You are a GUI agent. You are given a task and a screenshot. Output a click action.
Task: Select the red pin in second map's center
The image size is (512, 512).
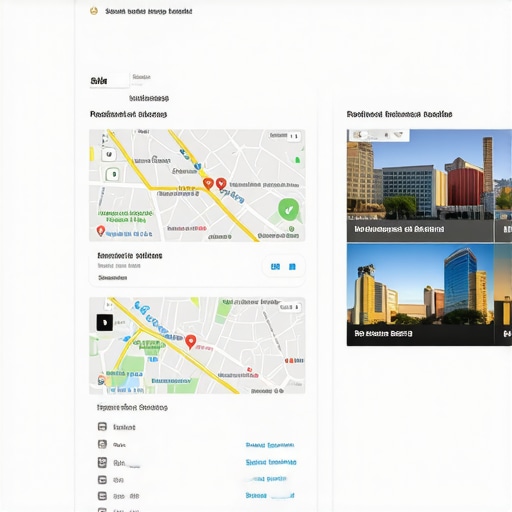tap(190, 342)
